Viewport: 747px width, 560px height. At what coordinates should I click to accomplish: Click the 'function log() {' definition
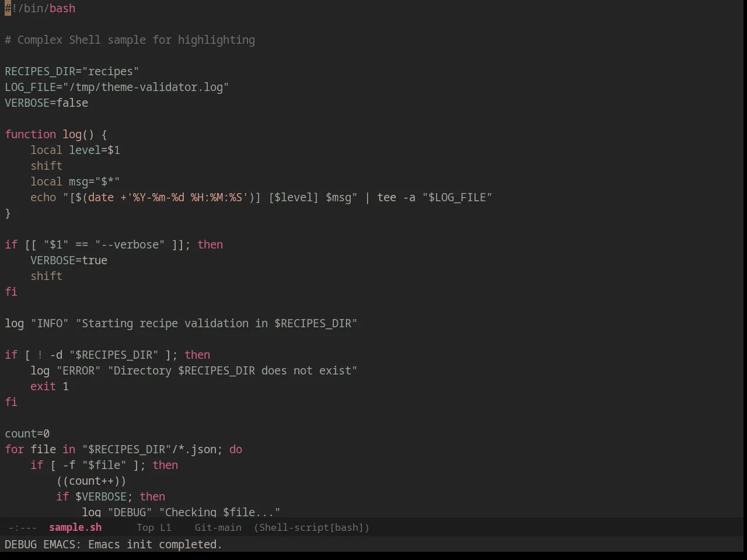[x=56, y=134]
